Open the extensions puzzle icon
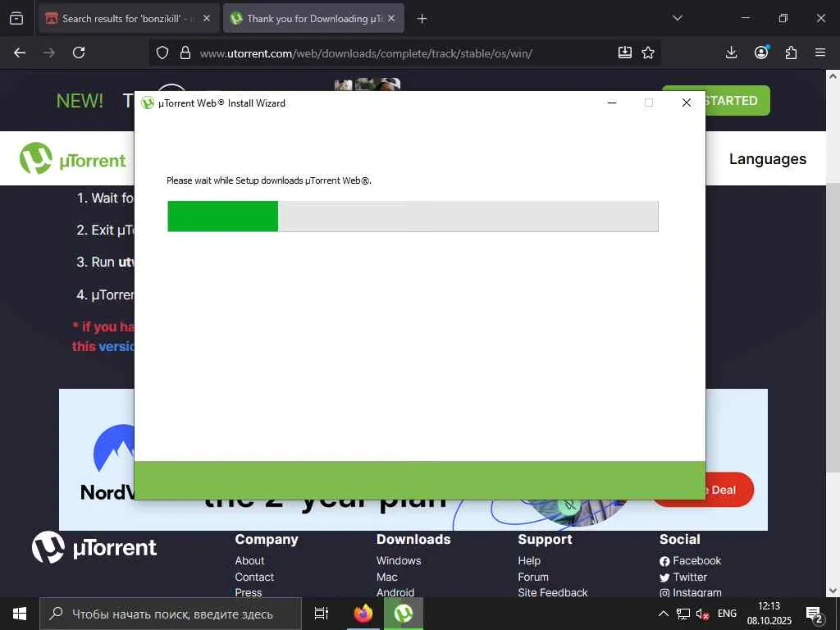Screen dimensions: 840x630 coord(791,52)
